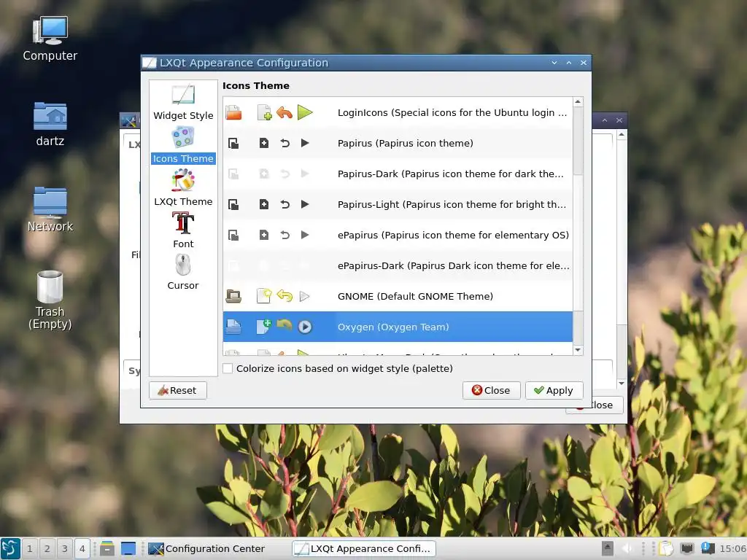
Task: Pick the ePapirus elementary OS theme
Action: point(398,235)
